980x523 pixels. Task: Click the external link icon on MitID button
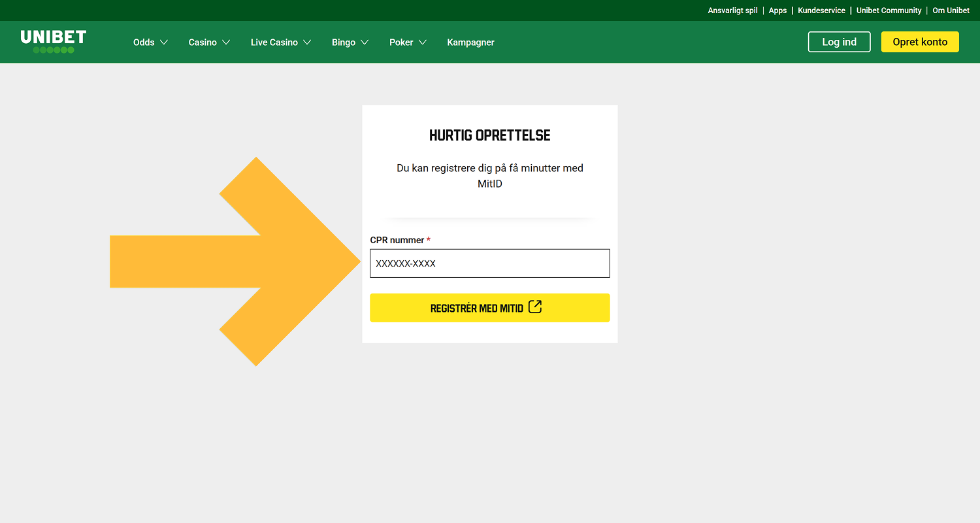535,307
